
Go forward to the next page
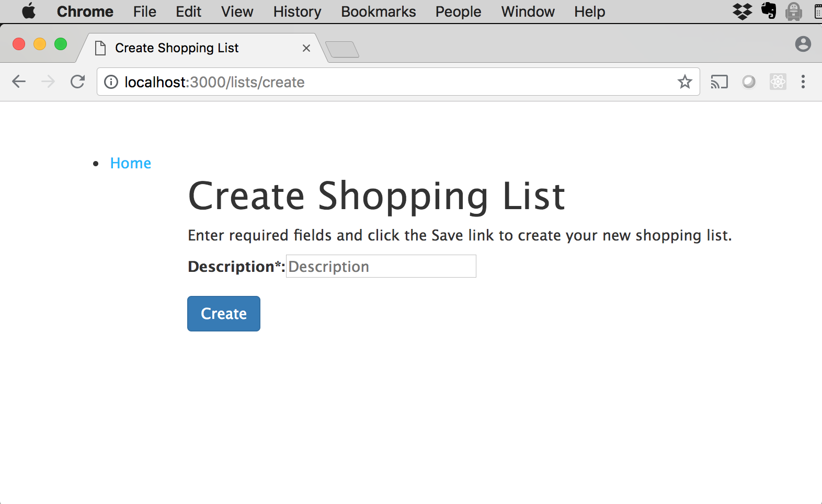pyautogui.click(x=48, y=82)
